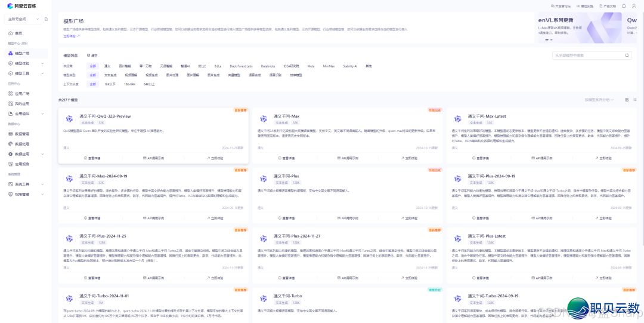The image size is (644, 323).
Task: Select the 全部 supplier filter
Action: (92, 66)
